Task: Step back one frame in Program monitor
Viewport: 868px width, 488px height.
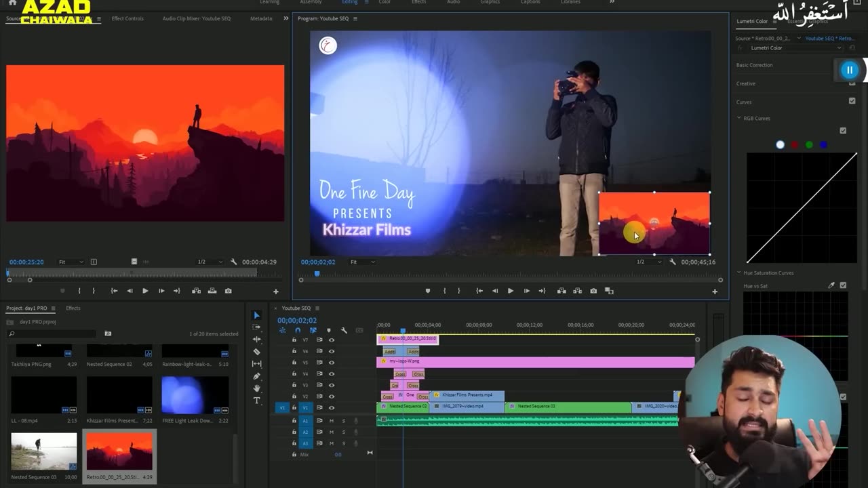Action: pos(494,291)
